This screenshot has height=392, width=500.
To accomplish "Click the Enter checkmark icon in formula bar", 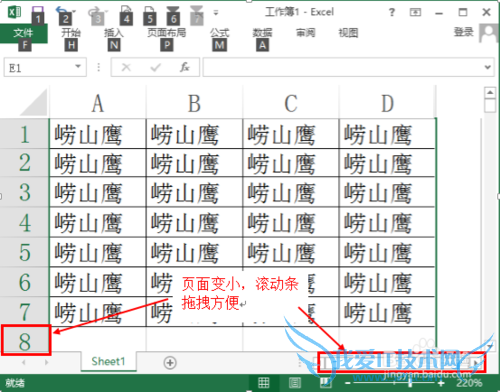I will tap(155, 68).
